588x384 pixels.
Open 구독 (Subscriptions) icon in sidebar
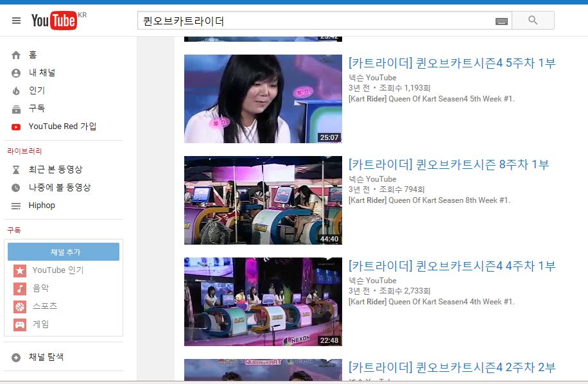(x=16, y=109)
